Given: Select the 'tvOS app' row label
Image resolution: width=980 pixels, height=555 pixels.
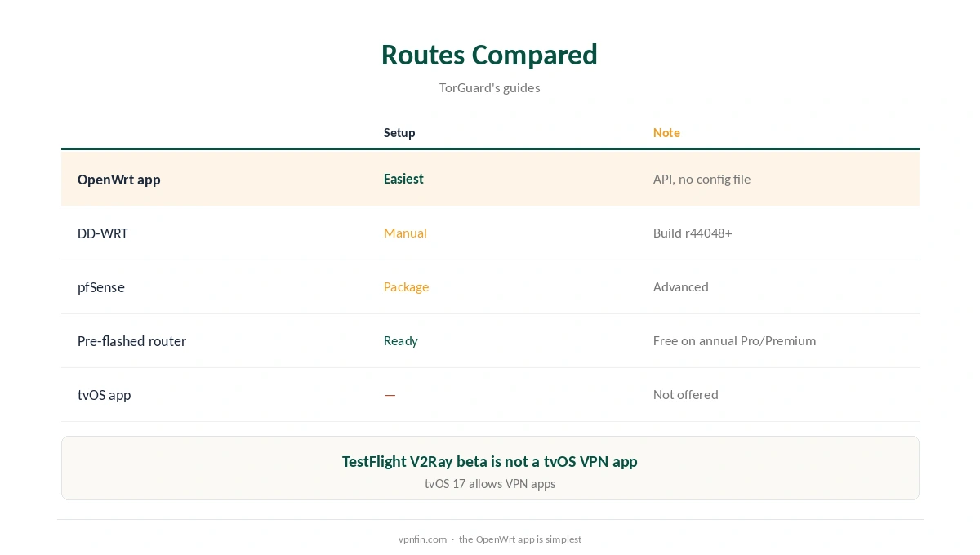Looking at the screenshot, I should [104, 395].
